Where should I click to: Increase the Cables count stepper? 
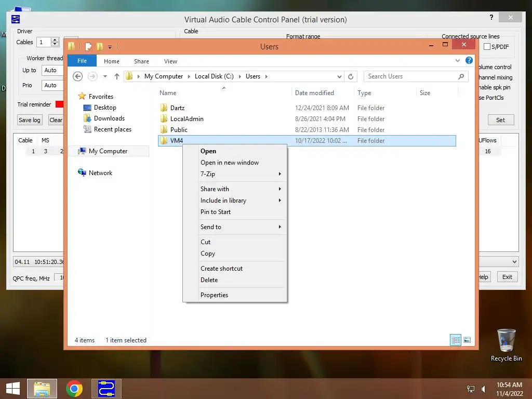(x=55, y=39)
